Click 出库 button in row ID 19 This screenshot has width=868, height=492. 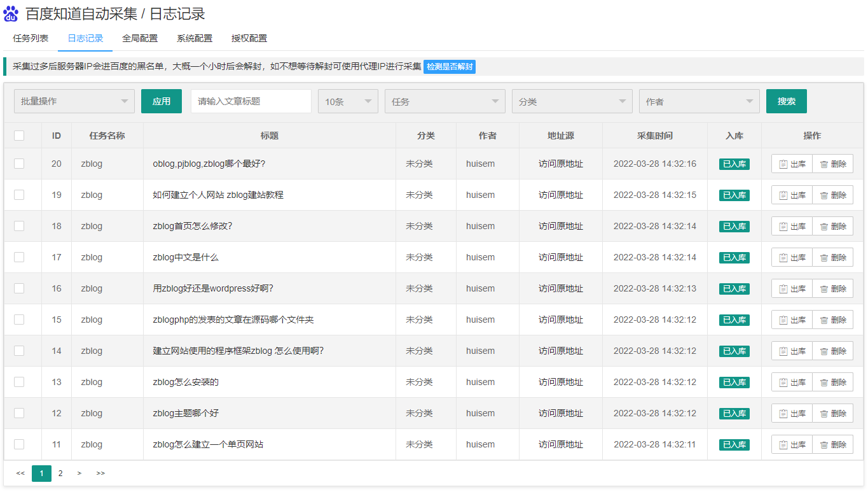(x=792, y=195)
